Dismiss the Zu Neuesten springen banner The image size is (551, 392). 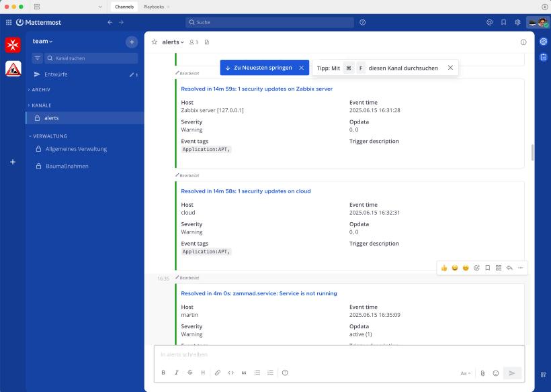click(302, 68)
